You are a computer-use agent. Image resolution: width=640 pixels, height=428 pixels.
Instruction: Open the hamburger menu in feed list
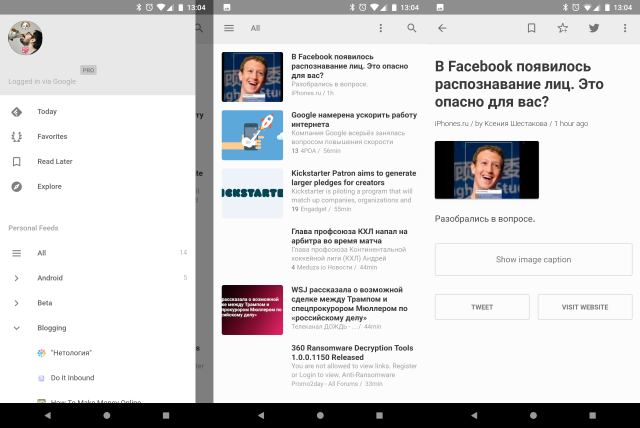click(229, 28)
